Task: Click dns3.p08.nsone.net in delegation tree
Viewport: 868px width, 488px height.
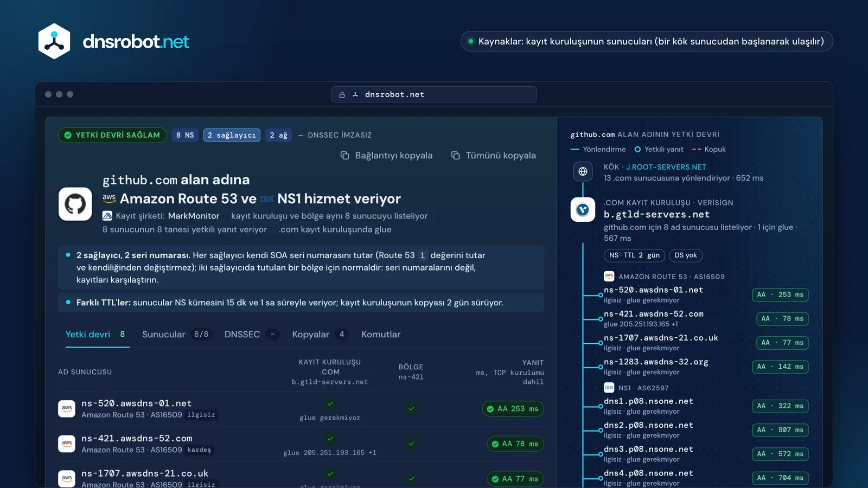Action: point(648,449)
